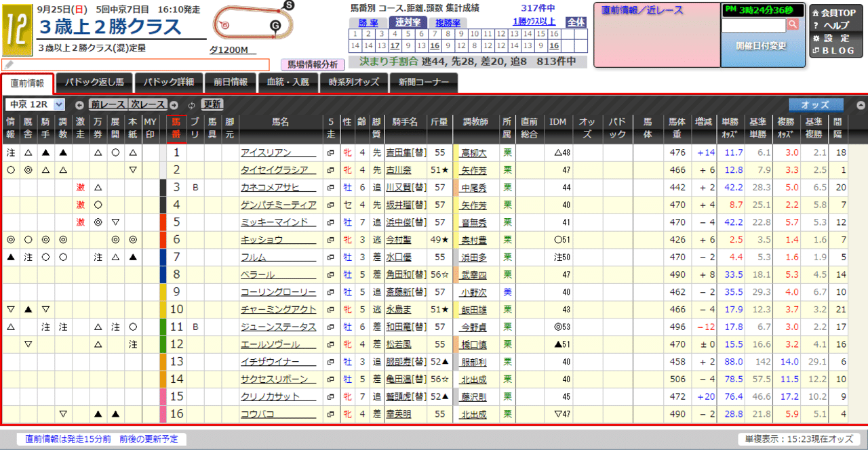Viewport: 868px width, 454px height.
Task: Open 馬場情報分析
Action: (x=312, y=62)
